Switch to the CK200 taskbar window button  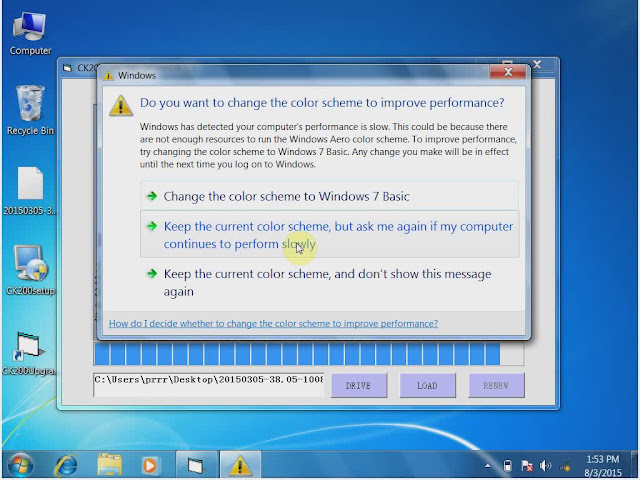tap(196, 465)
